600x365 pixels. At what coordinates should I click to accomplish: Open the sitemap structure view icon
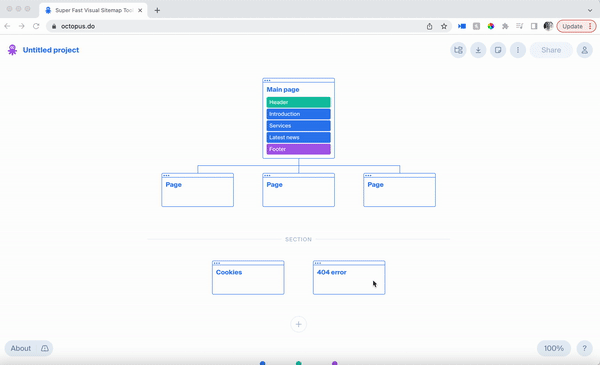pos(458,50)
